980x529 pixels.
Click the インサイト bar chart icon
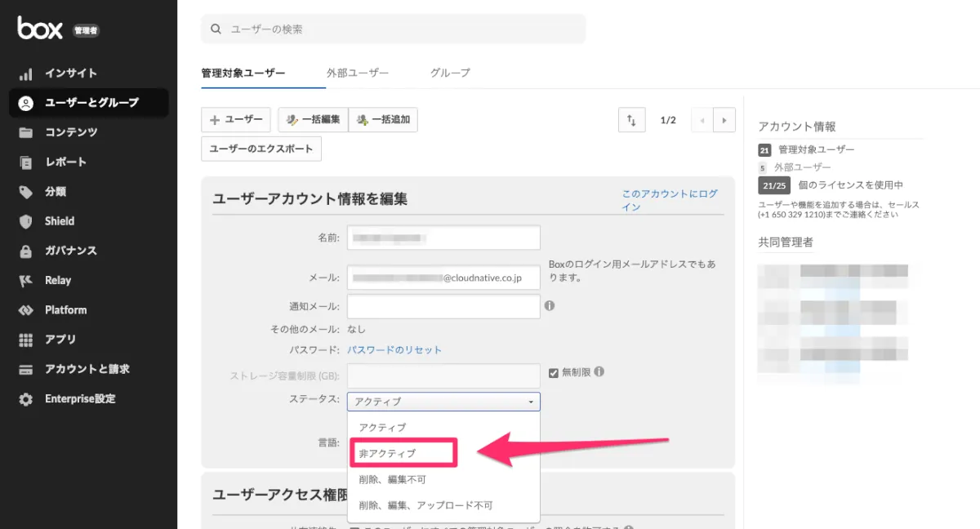[26, 73]
